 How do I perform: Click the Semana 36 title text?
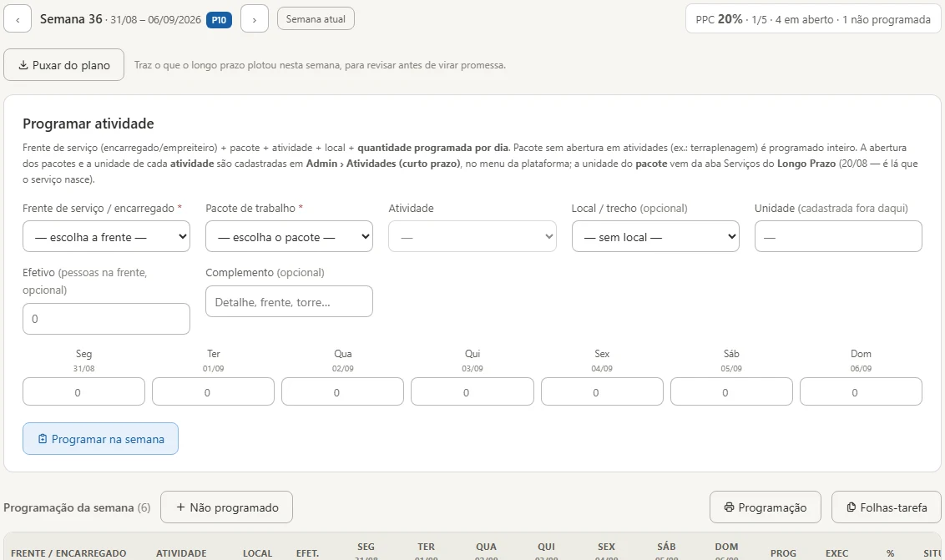click(x=71, y=19)
